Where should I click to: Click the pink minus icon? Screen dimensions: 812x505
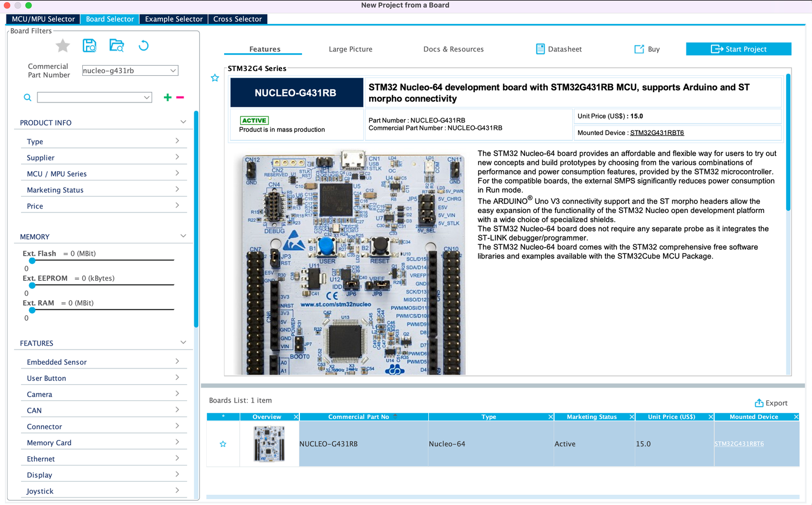pyautogui.click(x=180, y=98)
